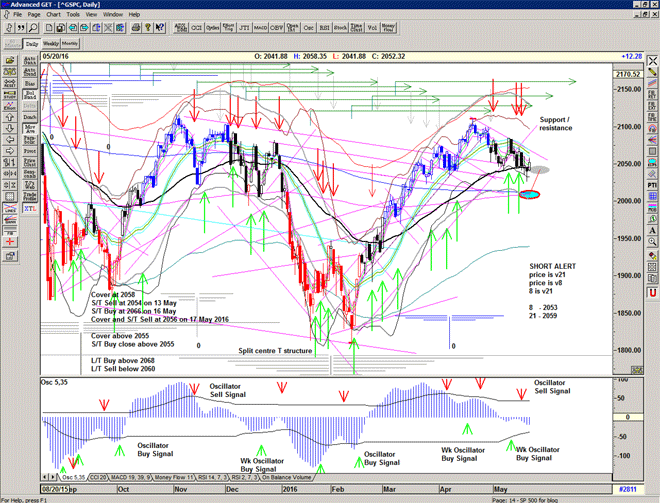
Task: Switch chart to Weekly timeframe
Action: coord(51,44)
